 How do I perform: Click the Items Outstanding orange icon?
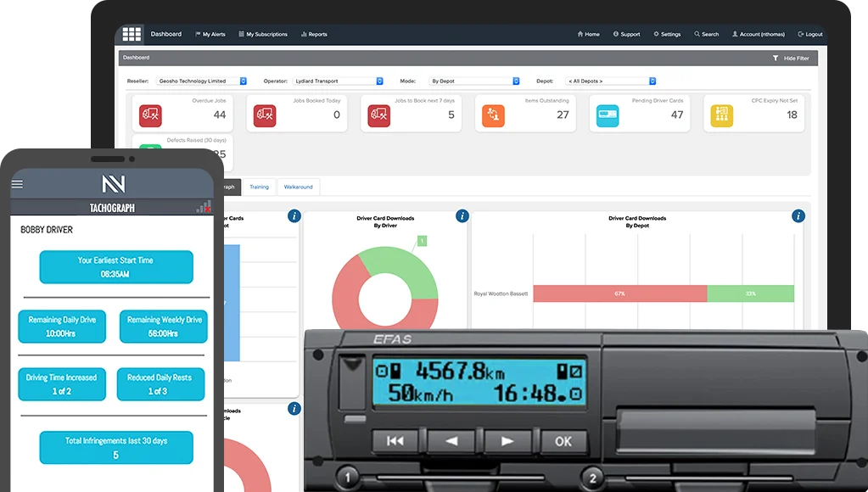tap(493, 115)
